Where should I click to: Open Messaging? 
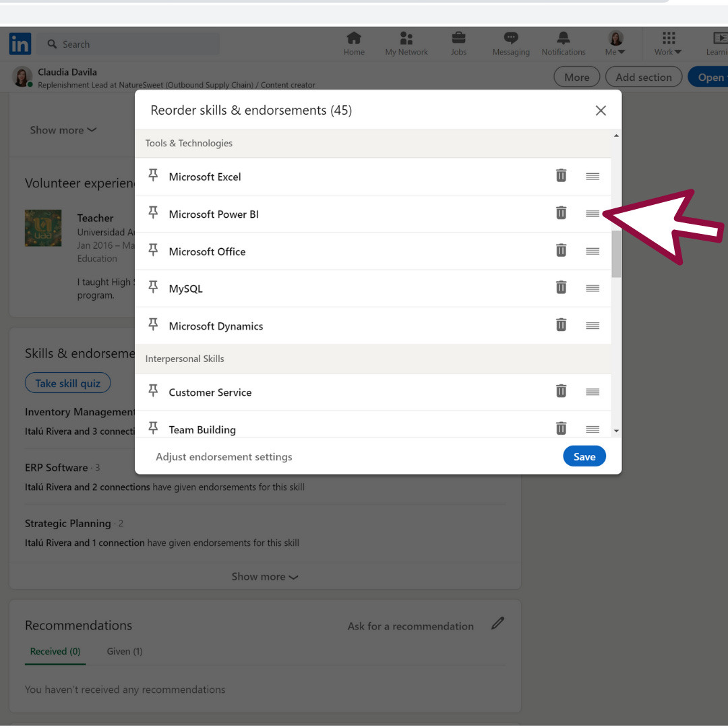click(x=511, y=44)
